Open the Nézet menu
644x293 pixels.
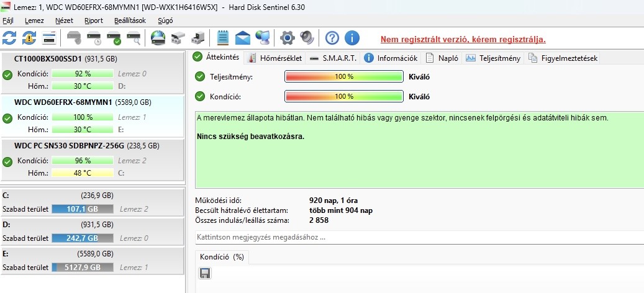[x=64, y=20]
